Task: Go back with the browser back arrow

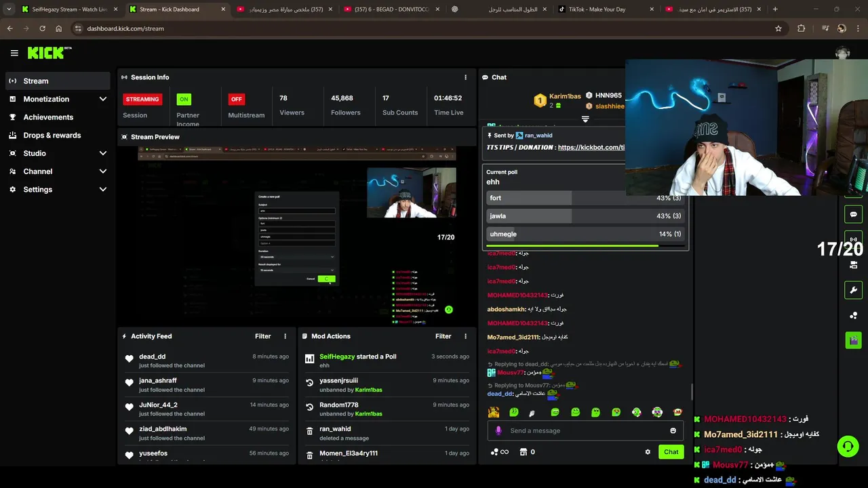Action: pos(9,28)
